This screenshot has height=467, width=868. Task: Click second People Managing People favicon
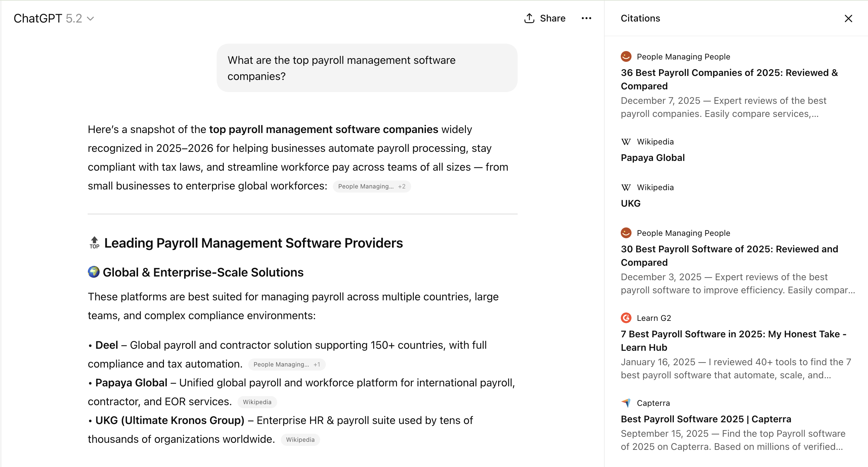point(626,233)
